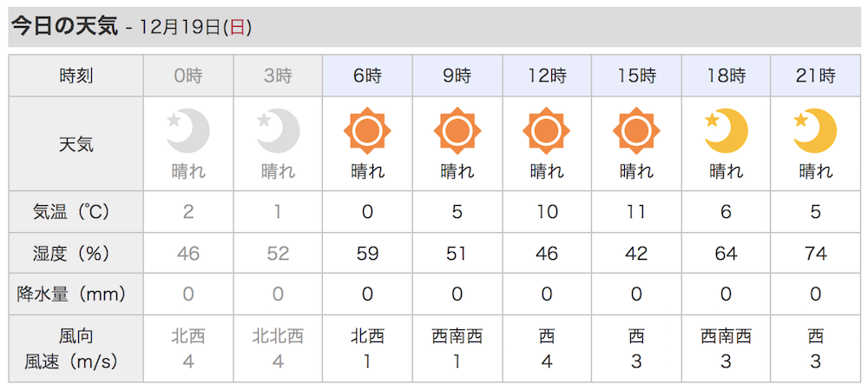Screen dimensions: 868x391
Task: Click the sun icon at 15時
Action: pyautogui.click(x=636, y=131)
